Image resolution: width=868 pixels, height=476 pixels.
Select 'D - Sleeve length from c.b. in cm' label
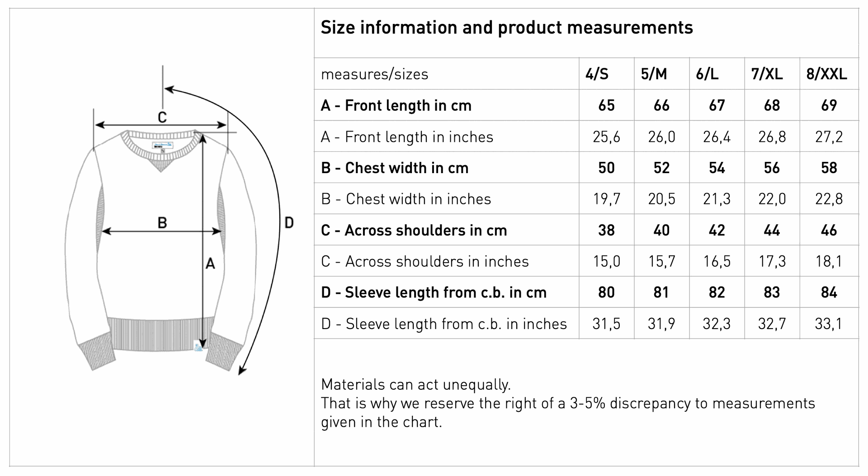point(434,293)
